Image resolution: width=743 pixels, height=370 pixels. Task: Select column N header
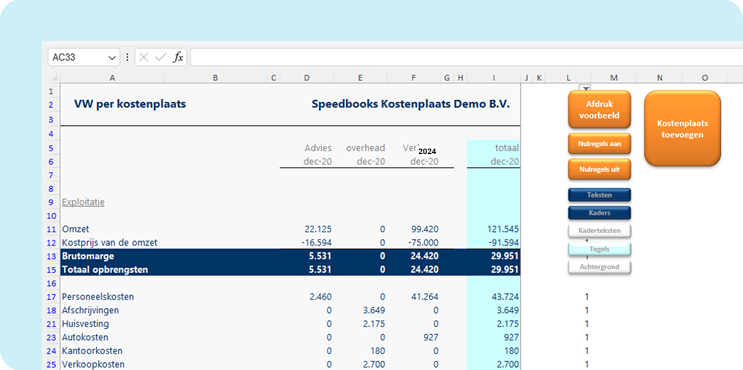coord(660,78)
